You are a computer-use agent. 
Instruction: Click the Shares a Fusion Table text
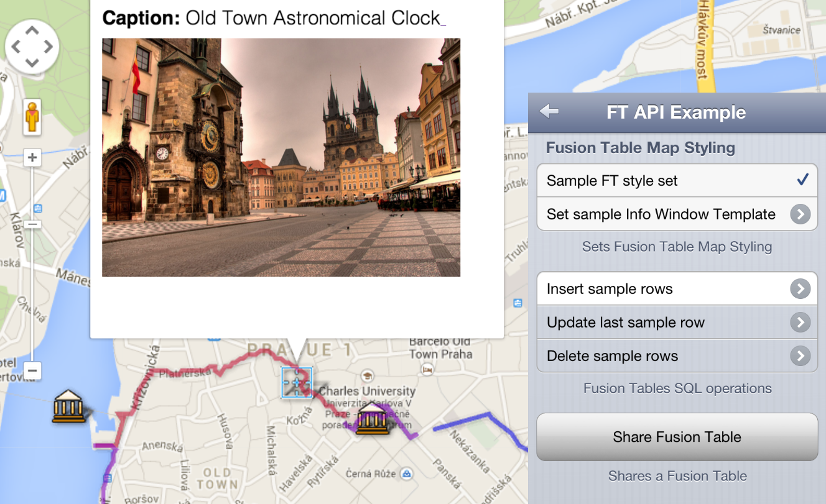pos(677,476)
